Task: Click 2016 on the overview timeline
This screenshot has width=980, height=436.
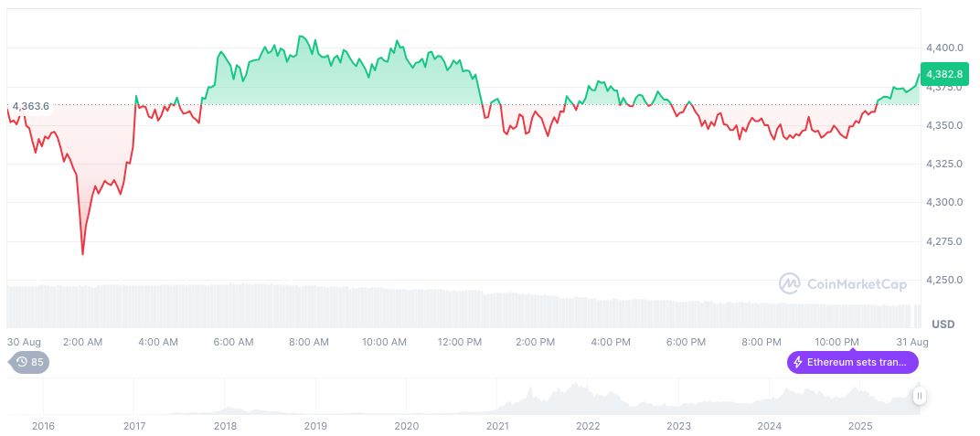Action: click(x=43, y=426)
